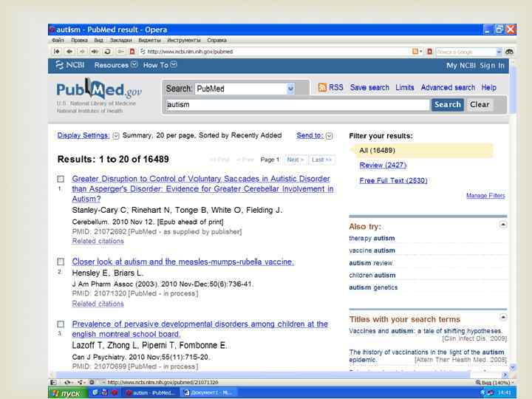Open My NCBI link
The width and height of the screenshot is (532, 399).
461,66
